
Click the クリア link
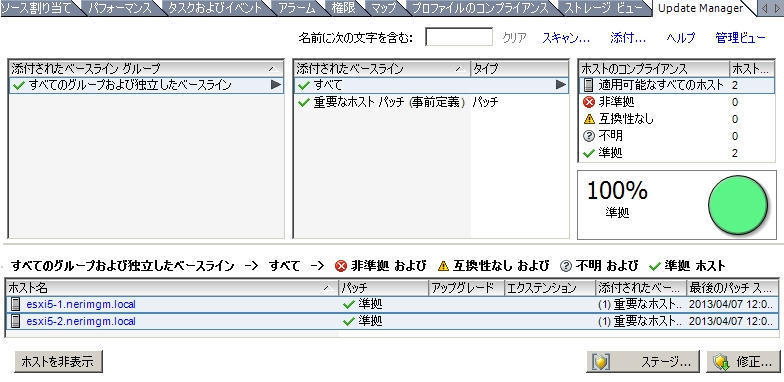pyautogui.click(x=514, y=38)
